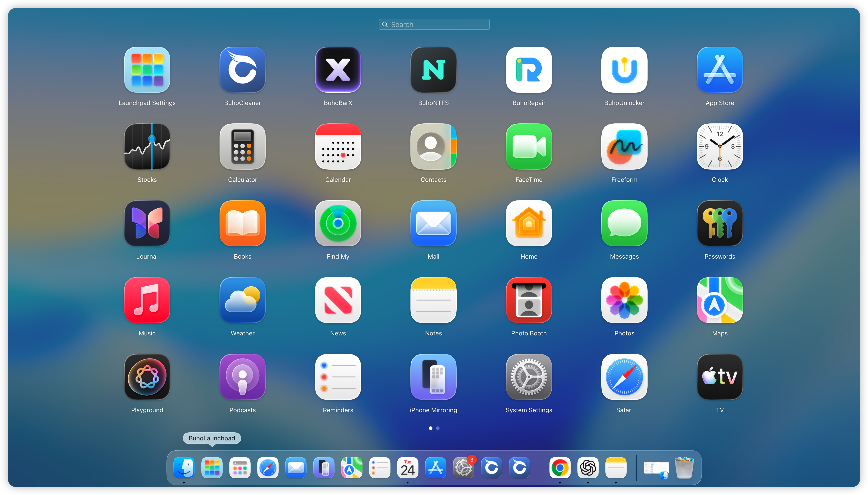This screenshot has height=495, width=868.
Task: Open Mail from the app grid
Action: pyautogui.click(x=434, y=223)
